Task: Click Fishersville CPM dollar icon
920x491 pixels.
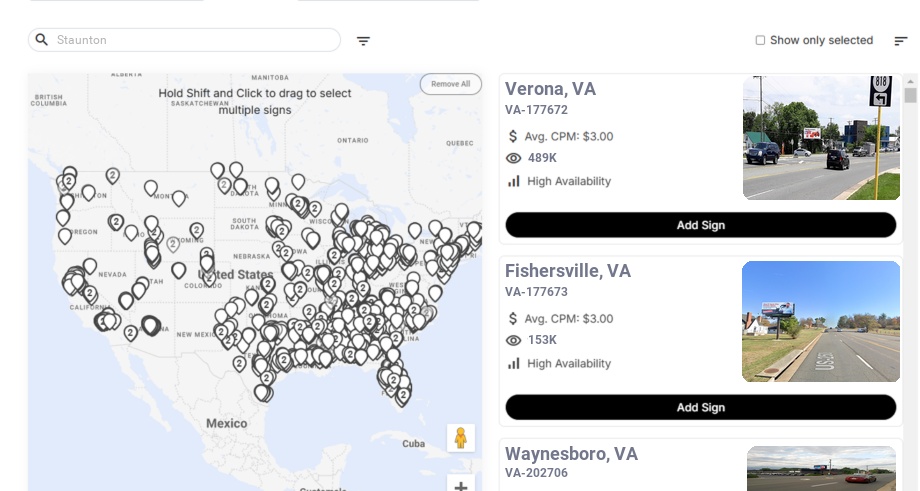Action: tap(514, 318)
